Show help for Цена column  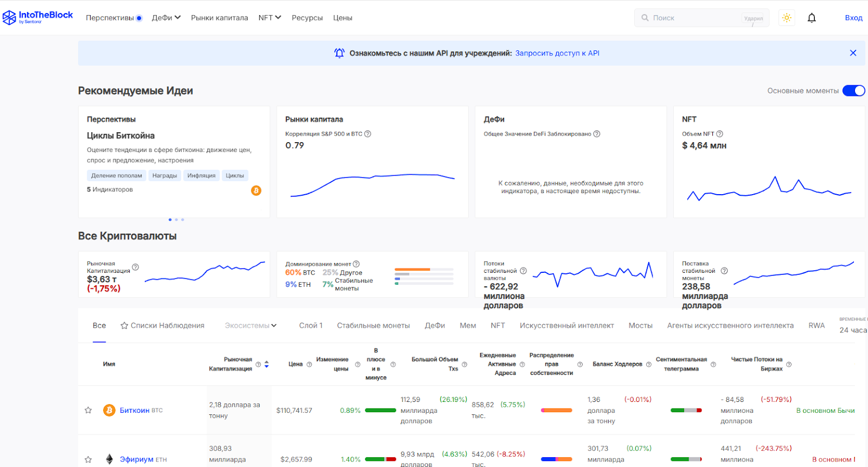(309, 364)
